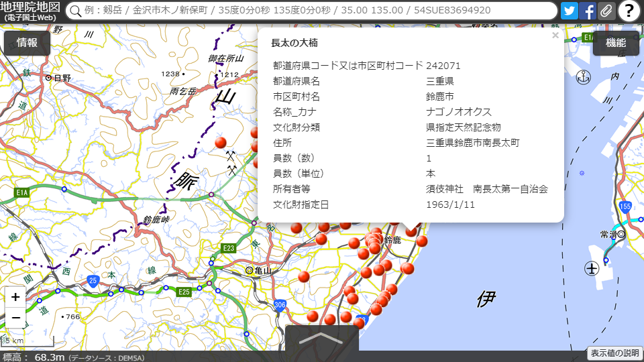The image size is (644, 362).
Task: Click the 長太の大楠 popup title
Action: [294, 43]
